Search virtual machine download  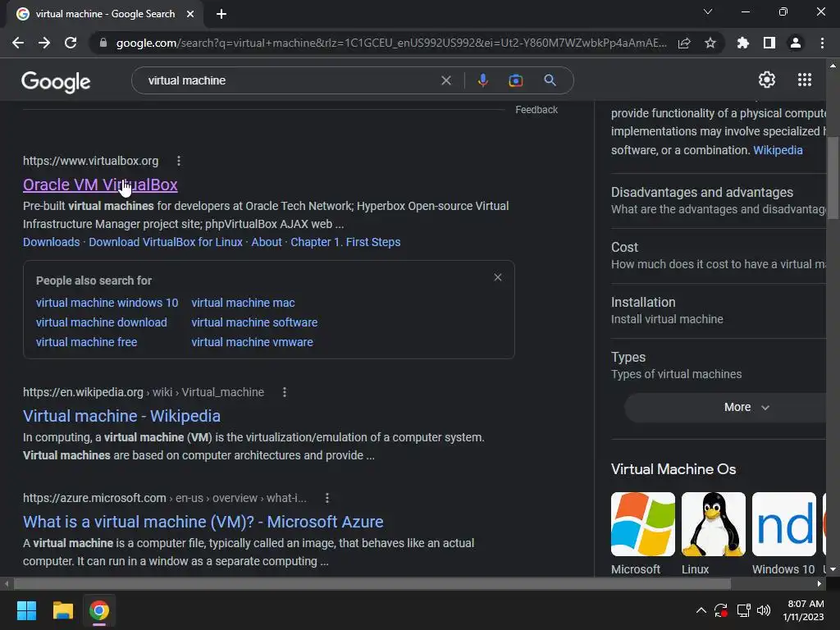pyautogui.click(x=101, y=322)
